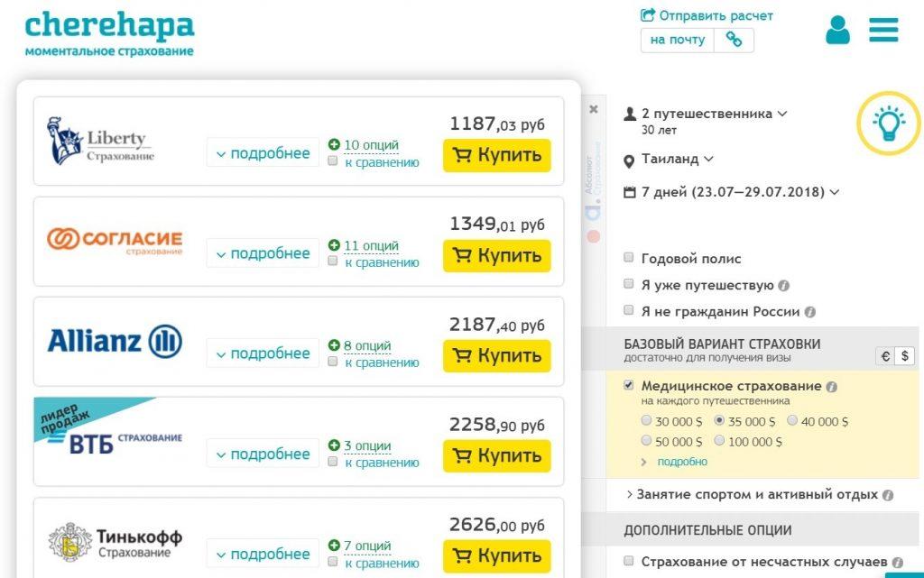The width and height of the screenshot is (924, 578).
Task: Open the user account icon
Action: [x=837, y=31]
